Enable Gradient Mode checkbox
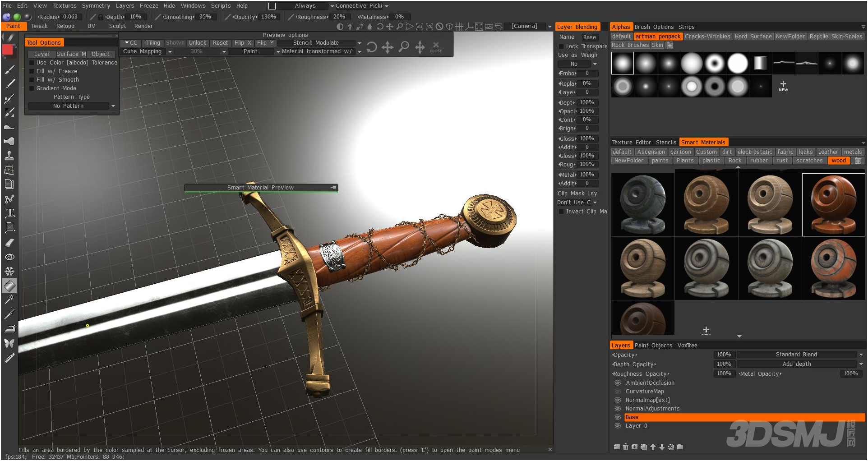The image size is (868, 461). coord(32,88)
